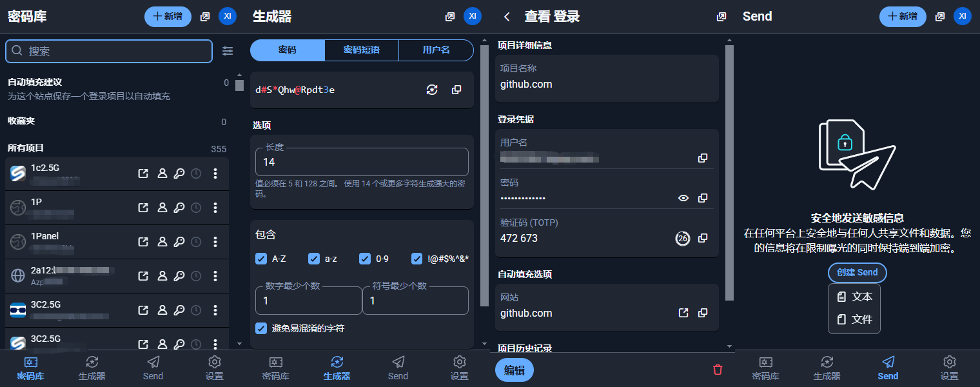The image size is (980, 387).
Task: Open more options menu for 1P item
Action: coord(215,208)
